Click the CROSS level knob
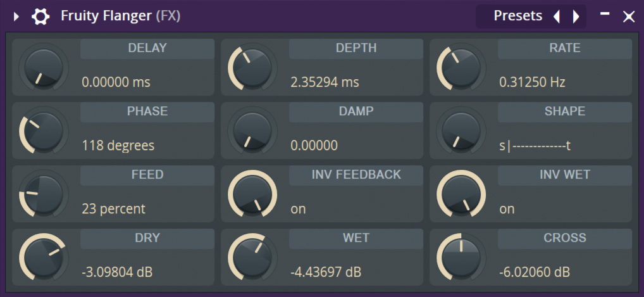Image resolution: width=644 pixels, height=297 pixels. pos(461,258)
